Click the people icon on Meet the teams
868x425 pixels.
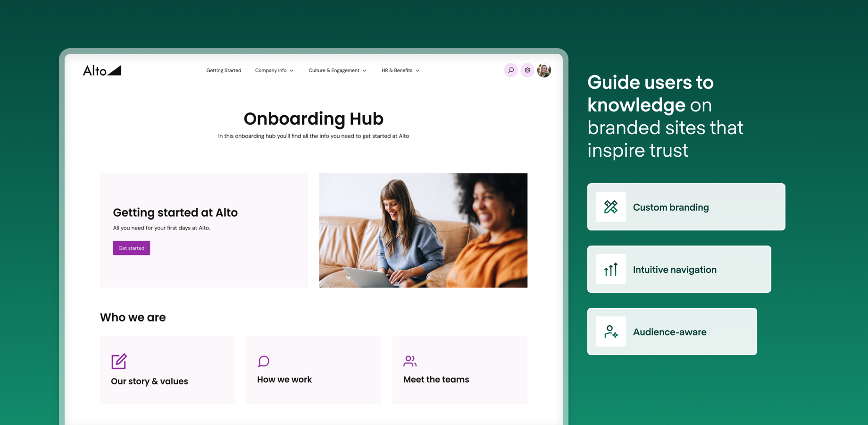(x=410, y=361)
